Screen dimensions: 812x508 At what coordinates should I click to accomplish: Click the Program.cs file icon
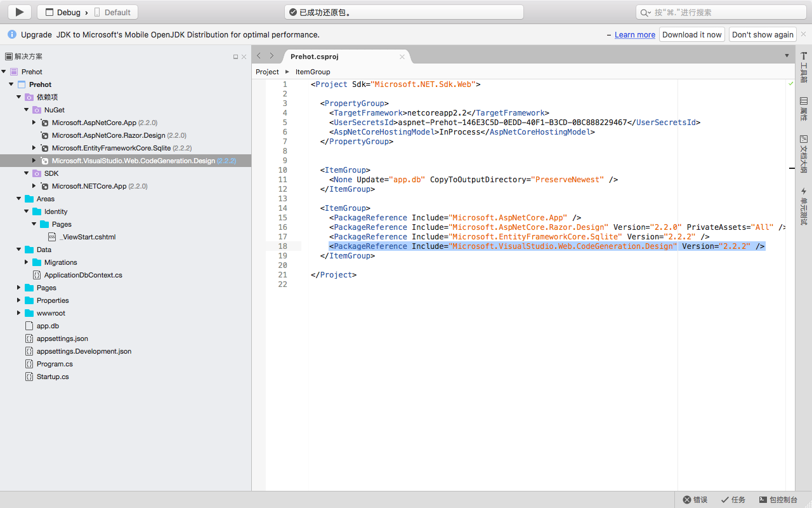tap(29, 364)
